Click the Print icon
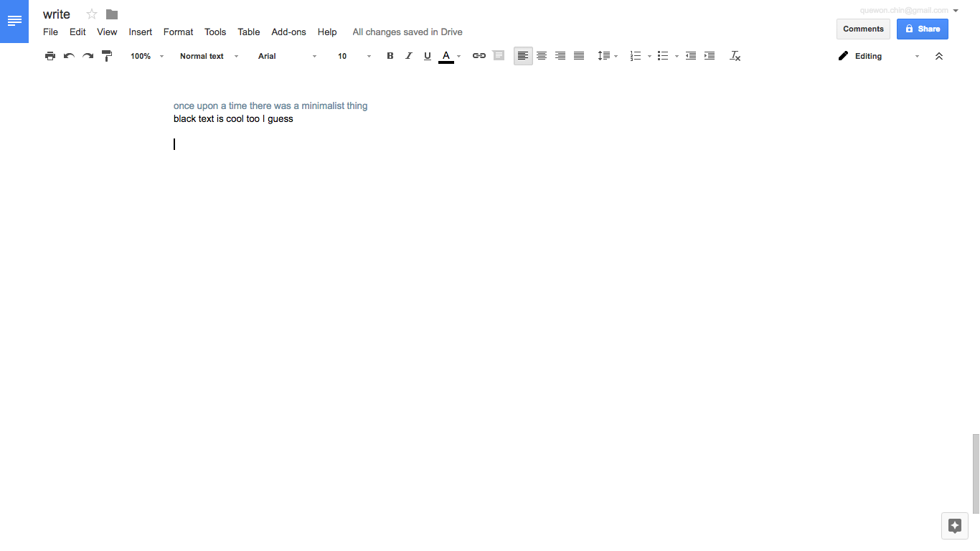This screenshot has width=980, height=551. (50, 56)
